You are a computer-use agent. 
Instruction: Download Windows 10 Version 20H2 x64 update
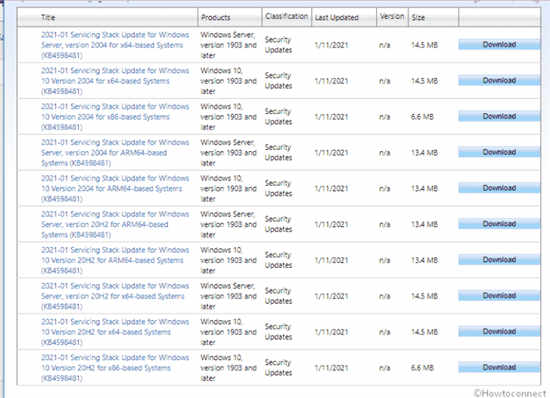499,331
